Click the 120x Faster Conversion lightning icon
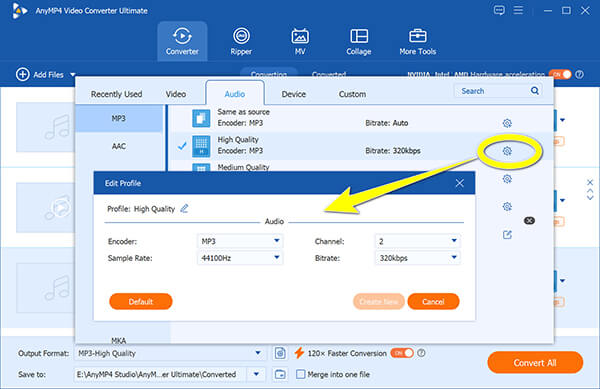600x389 pixels. (x=299, y=353)
